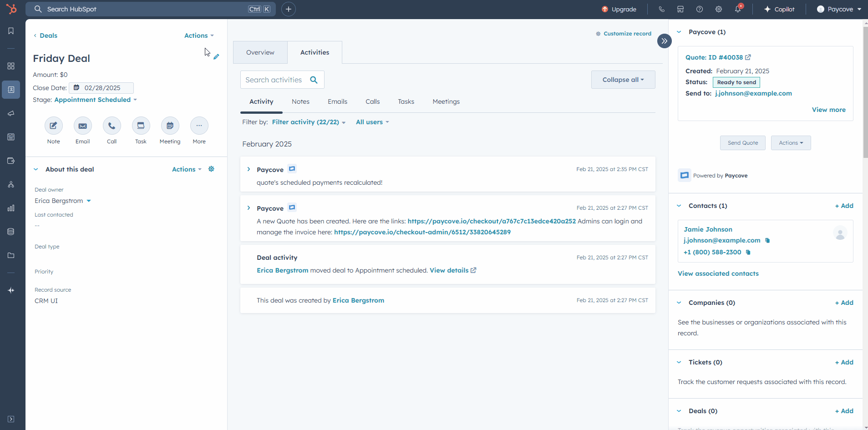Edit the Friday Deal name pencil icon
Screen dimensions: 868x430
click(x=216, y=57)
